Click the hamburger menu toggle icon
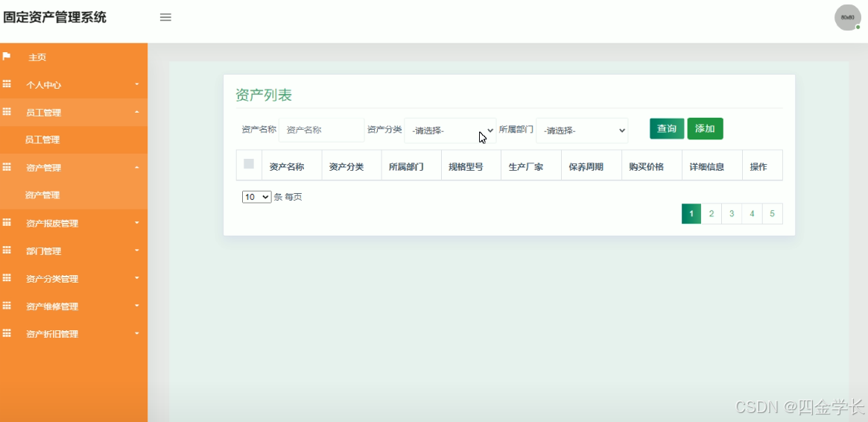 click(x=165, y=17)
